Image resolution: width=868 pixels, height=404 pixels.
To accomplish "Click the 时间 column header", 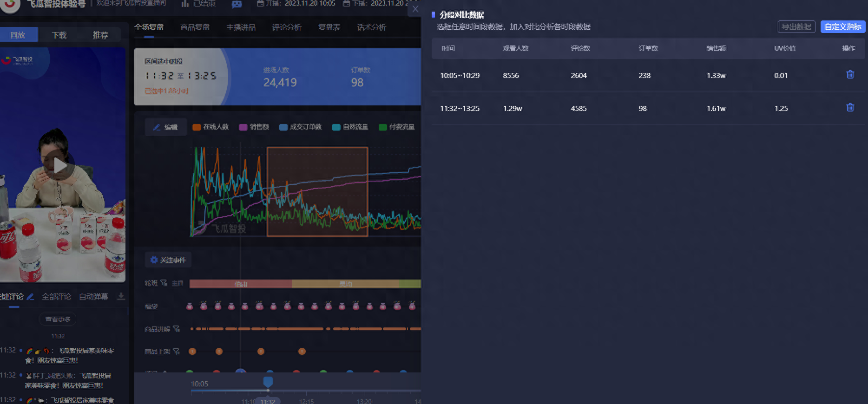I will pos(448,48).
